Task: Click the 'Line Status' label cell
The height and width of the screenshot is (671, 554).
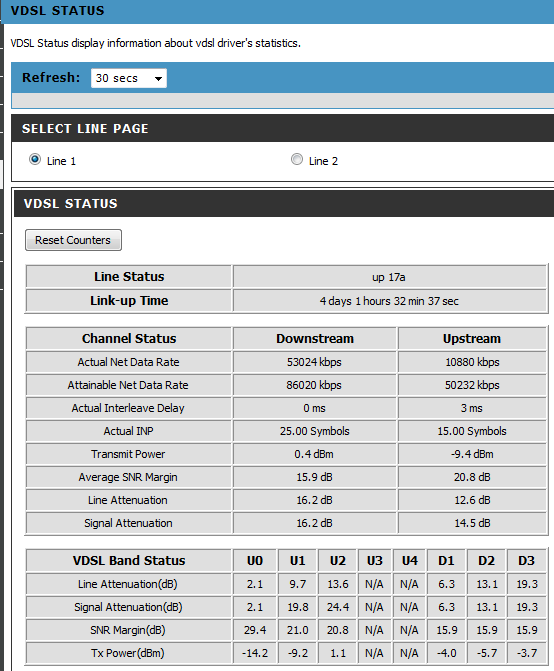Action: pos(129,276)
